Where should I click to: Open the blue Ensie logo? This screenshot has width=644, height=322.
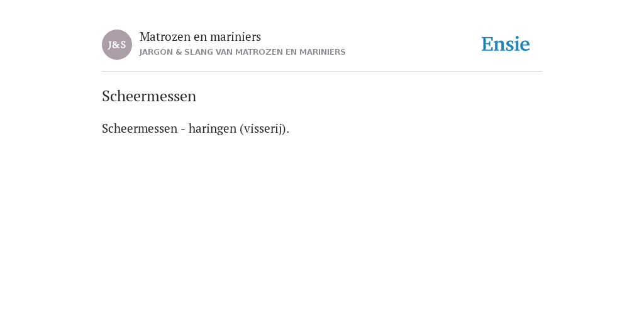506,45
